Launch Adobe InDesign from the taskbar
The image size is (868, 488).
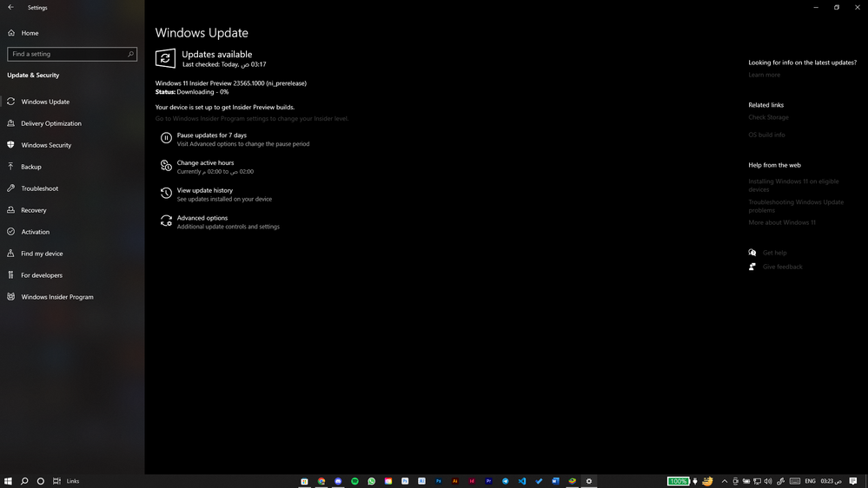[472, 481]
